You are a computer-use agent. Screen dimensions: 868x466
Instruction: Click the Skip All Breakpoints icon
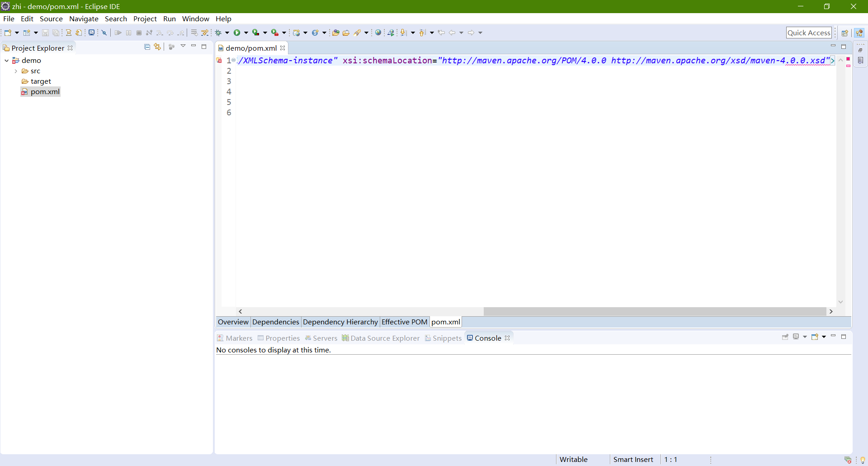pos(104,33)
